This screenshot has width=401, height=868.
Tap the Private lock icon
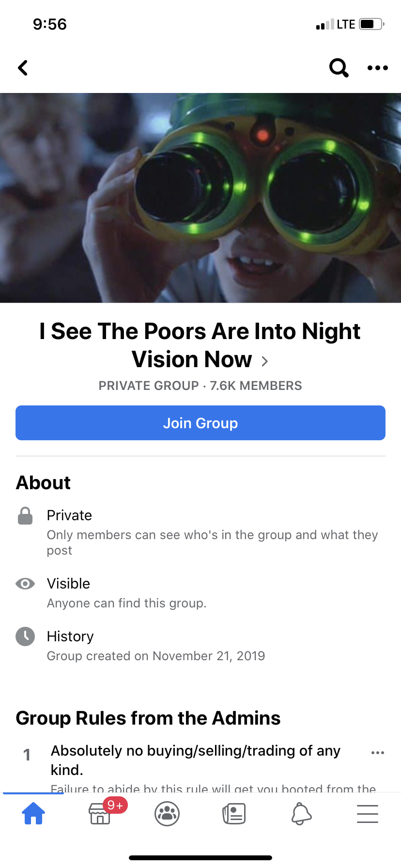pyautogui.click(x=25, y=516)
